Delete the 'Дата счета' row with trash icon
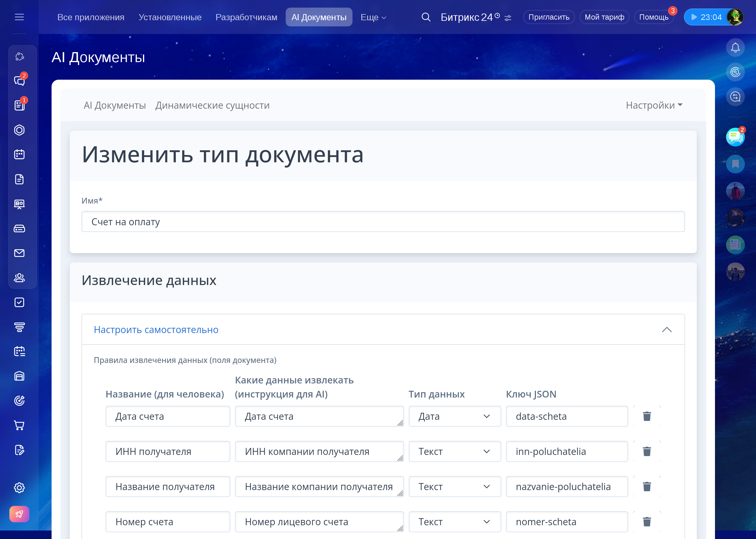 tap(646, 416)
